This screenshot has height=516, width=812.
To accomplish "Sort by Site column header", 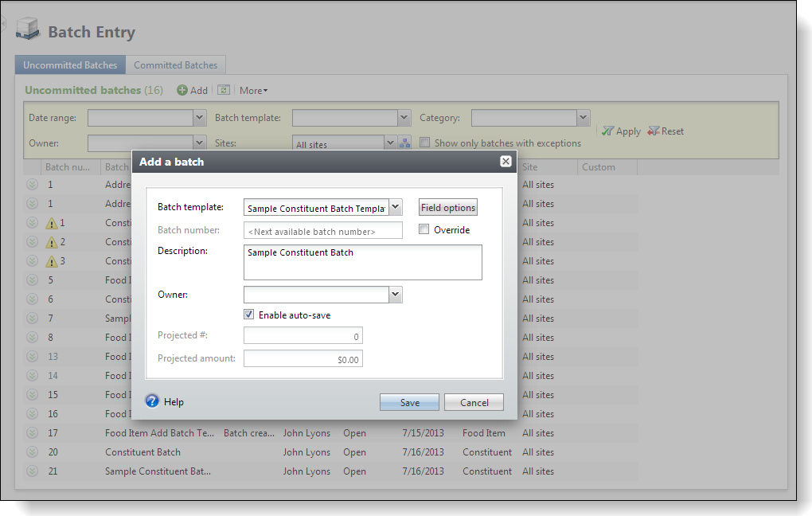I will point(548,167).
